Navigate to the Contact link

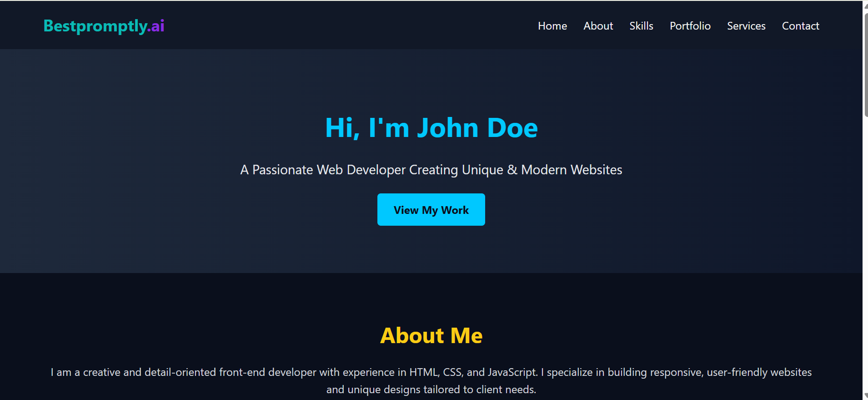coord(800,26)
